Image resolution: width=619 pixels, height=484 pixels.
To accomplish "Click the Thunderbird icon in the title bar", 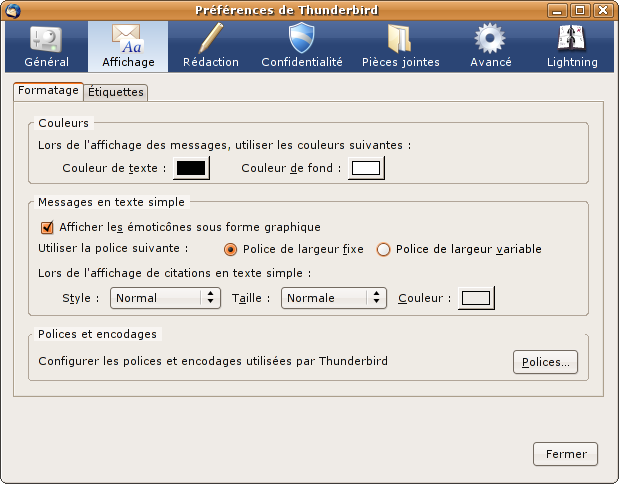I will [x=13, y=11].
